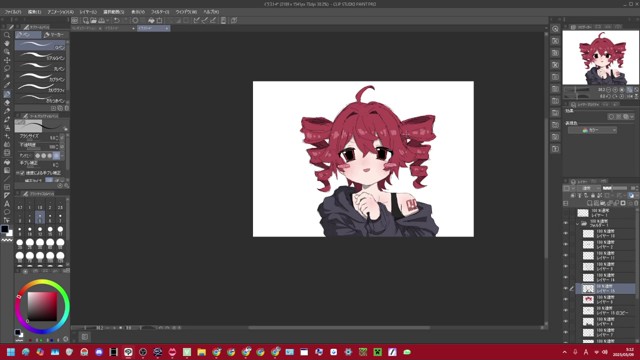
Task: Click the Clear icon in command bar
Action: 136,20
